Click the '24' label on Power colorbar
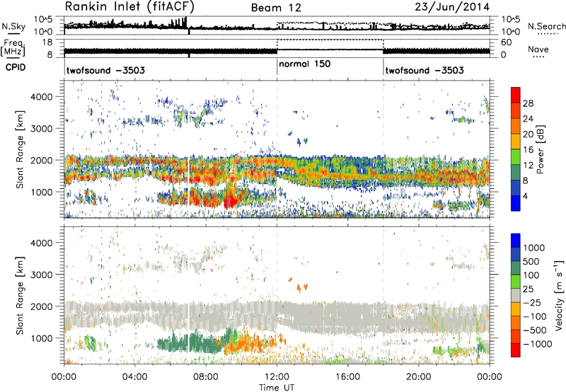Image resolution: width=566 pixels, height=392 pixels. [x=528, y=119]
